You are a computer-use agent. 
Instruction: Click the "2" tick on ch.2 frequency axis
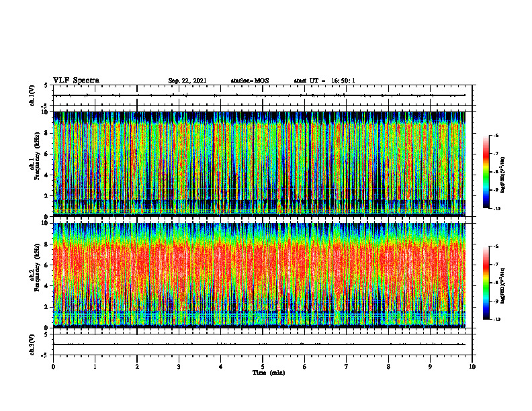46,307
